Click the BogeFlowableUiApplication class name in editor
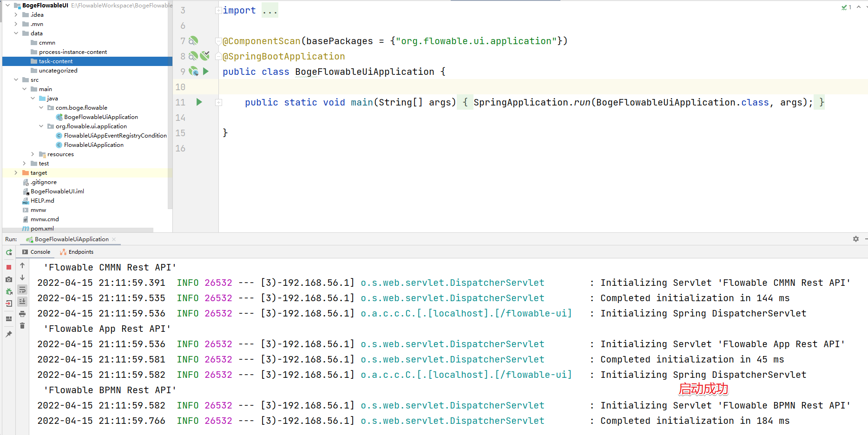The height and width of the screenshot is (435, 868). point(365,72)
